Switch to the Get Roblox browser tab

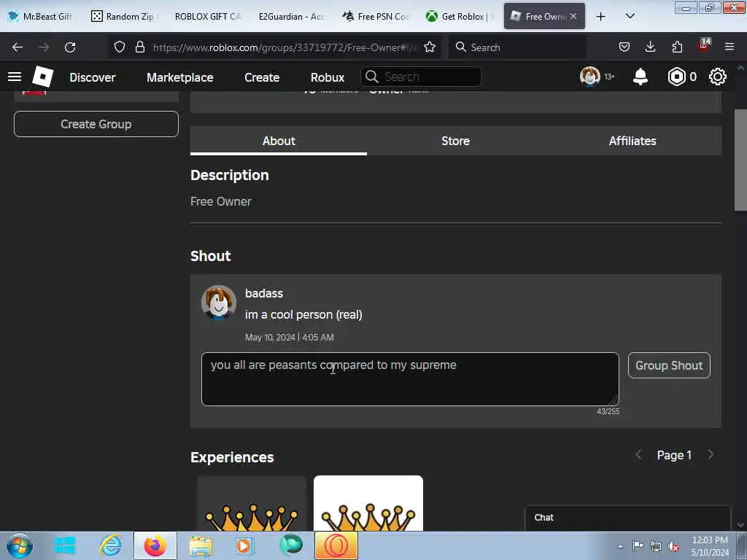(459, 16)
